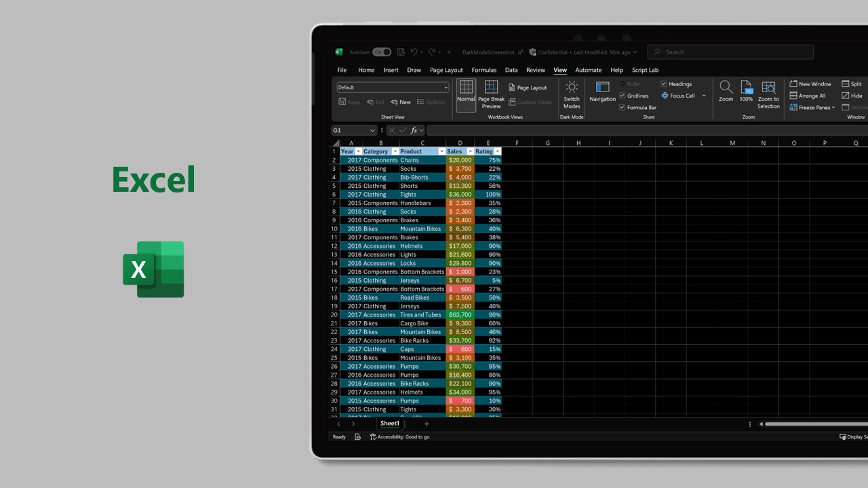Create a New sheet view
The height and width of the screenshot is (488, 868).
401,102
